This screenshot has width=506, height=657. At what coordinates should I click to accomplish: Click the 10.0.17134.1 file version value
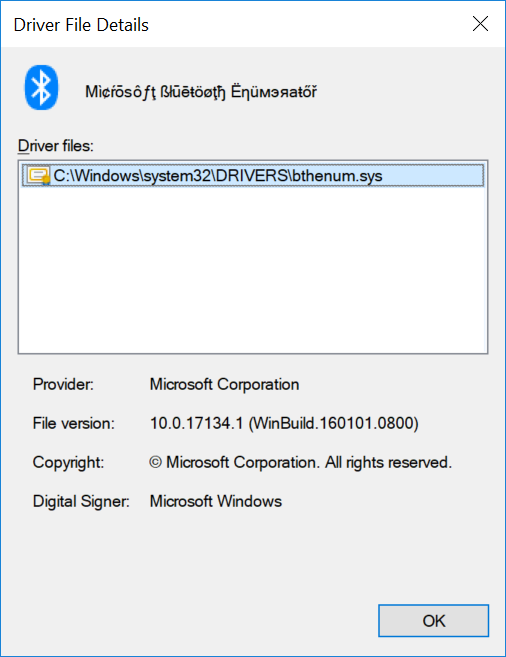196,423
